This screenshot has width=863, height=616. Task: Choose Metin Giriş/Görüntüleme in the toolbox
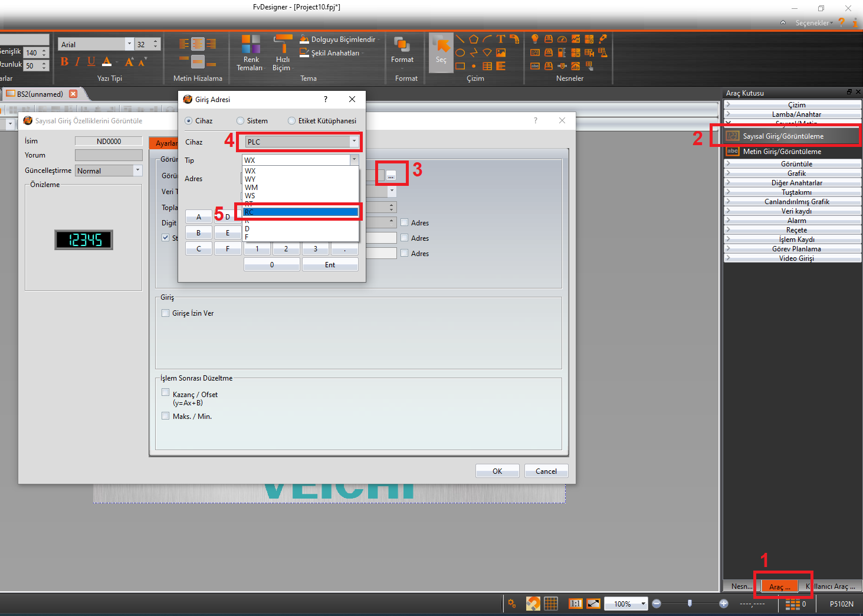782,152
